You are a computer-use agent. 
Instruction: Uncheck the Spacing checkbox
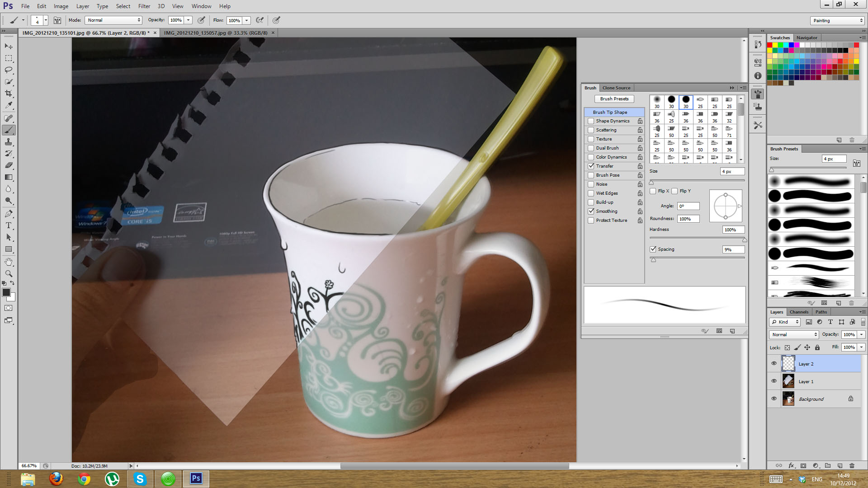click(x=653, y=249)
